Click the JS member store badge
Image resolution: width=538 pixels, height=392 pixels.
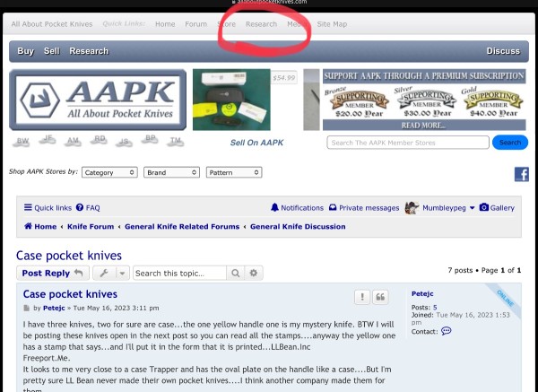124,142
